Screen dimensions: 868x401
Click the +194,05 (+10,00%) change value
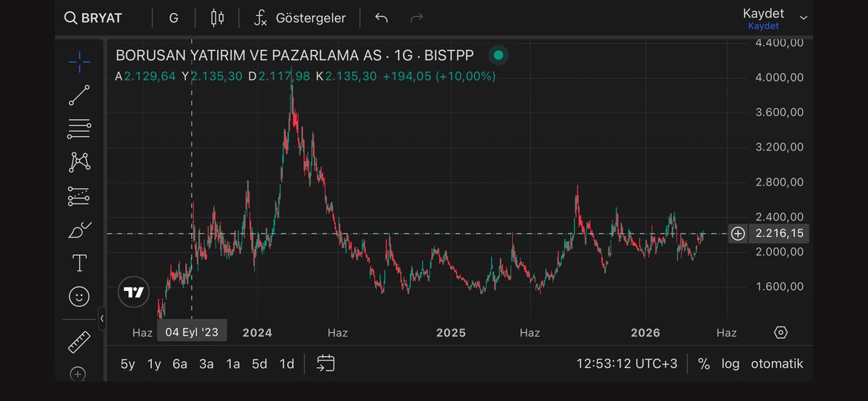point(439,76)
